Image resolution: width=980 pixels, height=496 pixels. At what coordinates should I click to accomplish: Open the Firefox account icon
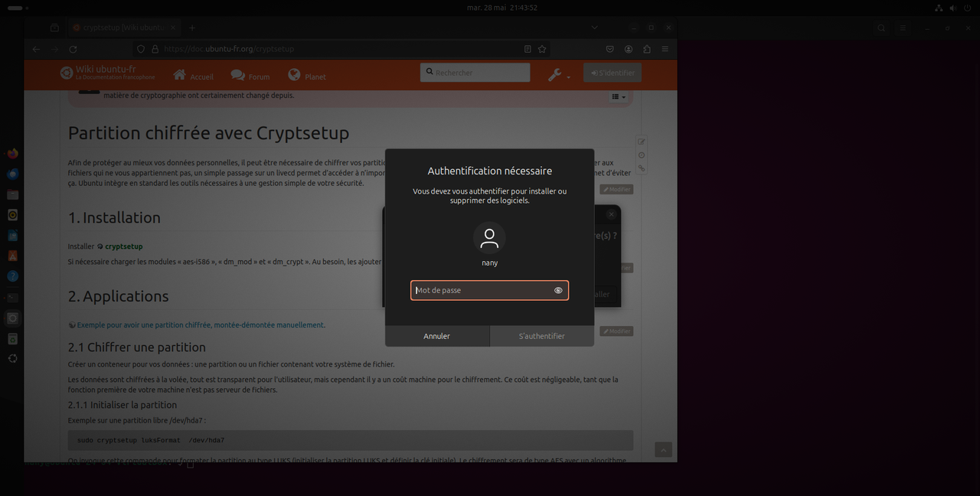(x=629, y=49)
